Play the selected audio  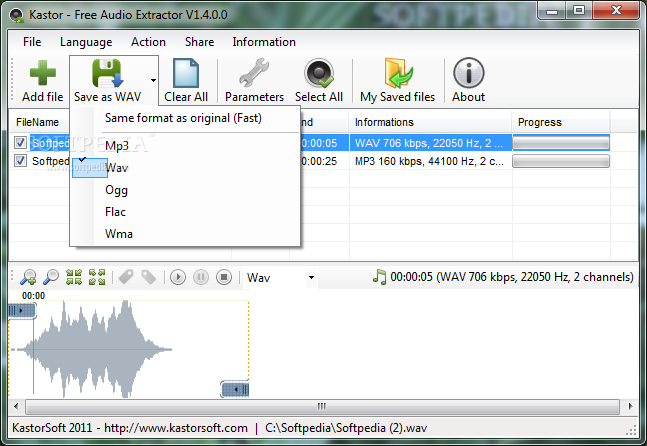178,277
